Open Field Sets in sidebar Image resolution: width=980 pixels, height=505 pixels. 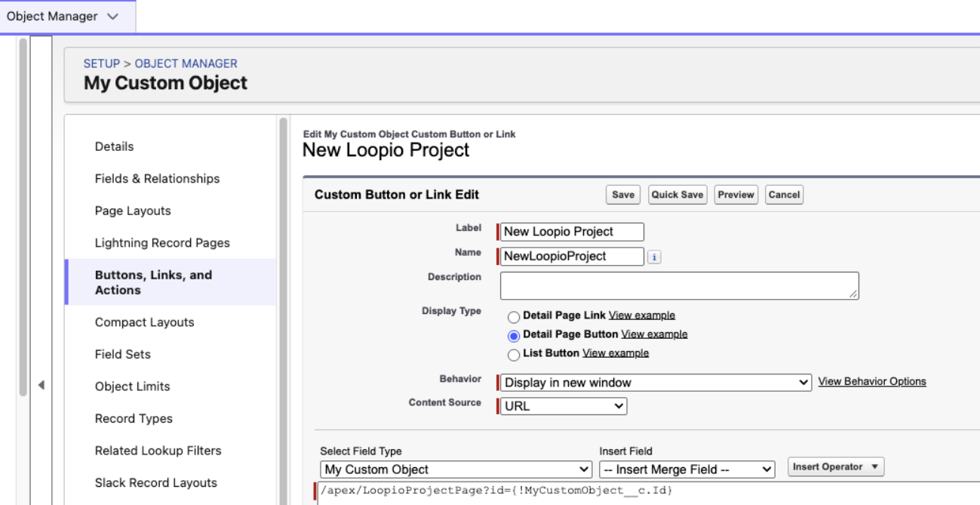[x=122, y=354]
